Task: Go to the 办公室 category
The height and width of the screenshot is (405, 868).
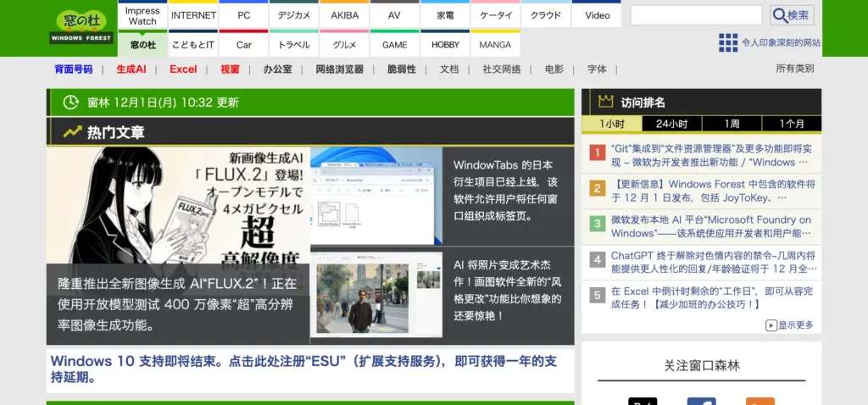Action: point(277,69)
